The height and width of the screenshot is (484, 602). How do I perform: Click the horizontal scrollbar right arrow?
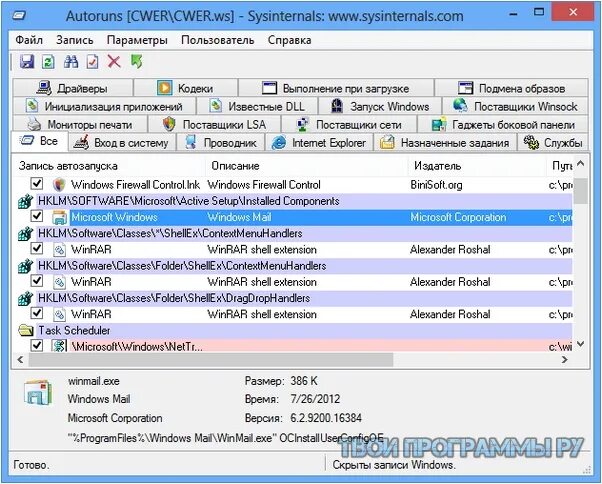click(564, 360)
